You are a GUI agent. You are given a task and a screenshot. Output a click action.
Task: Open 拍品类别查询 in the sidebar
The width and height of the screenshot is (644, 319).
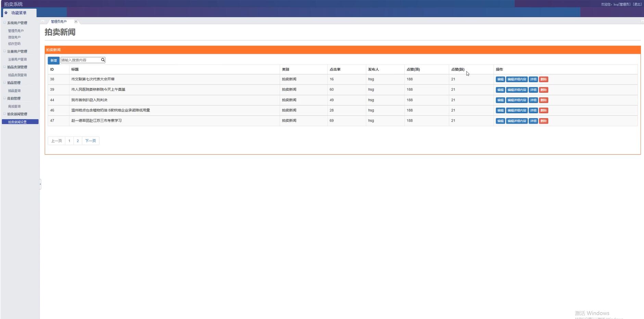tap(17, 75)
